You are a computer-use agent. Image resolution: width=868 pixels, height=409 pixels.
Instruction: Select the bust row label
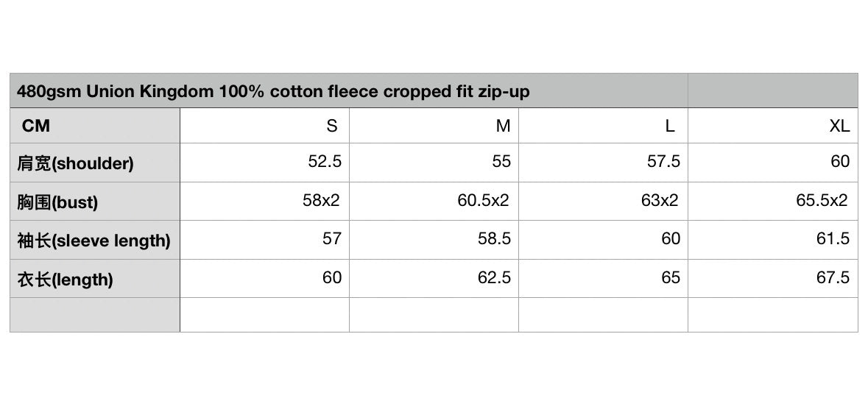point(58,202)
